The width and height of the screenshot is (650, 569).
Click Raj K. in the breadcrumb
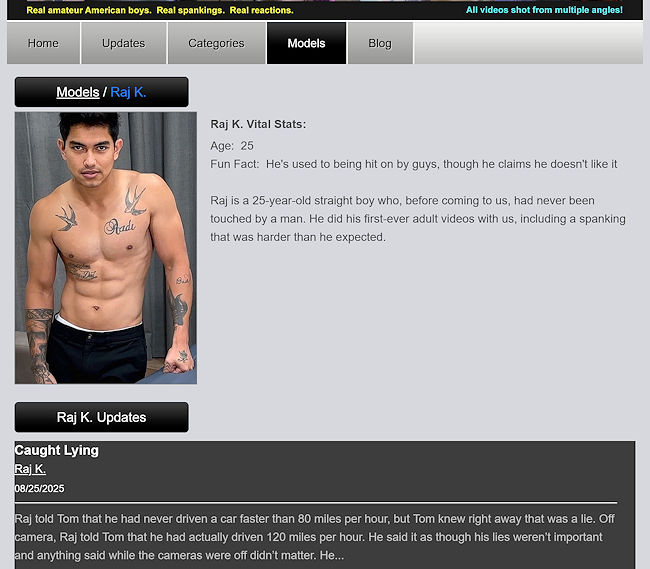(128, 92)
